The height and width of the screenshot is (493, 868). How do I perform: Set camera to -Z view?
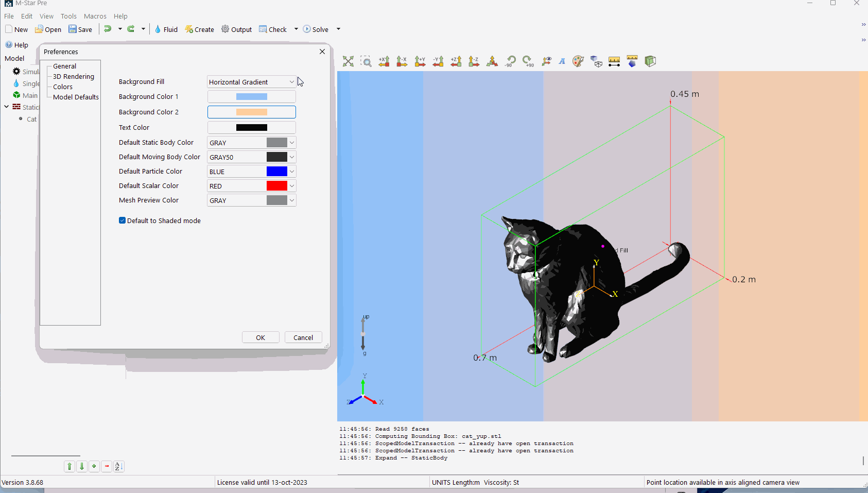click(x=474, y=61)
